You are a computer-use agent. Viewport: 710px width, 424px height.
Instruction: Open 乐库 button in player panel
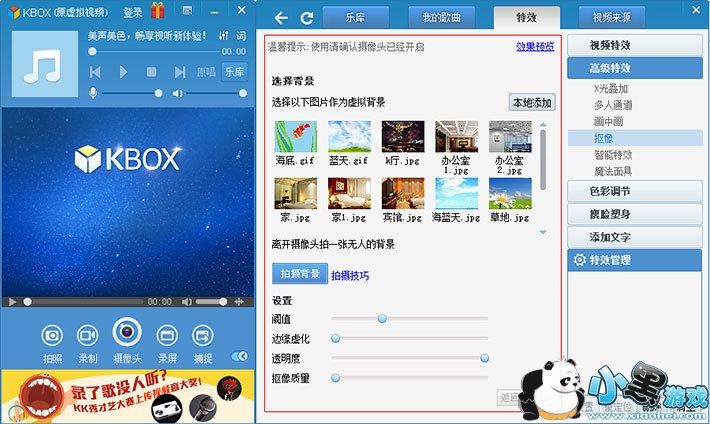point(235,72)
